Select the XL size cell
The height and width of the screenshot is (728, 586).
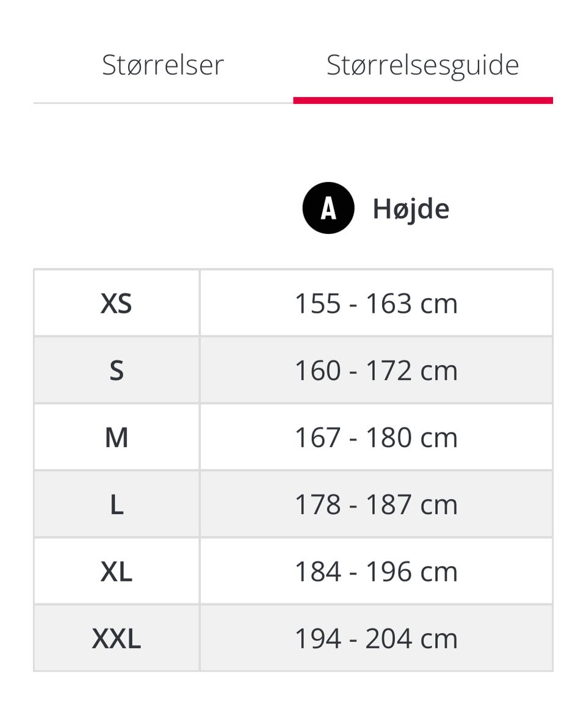116,572
